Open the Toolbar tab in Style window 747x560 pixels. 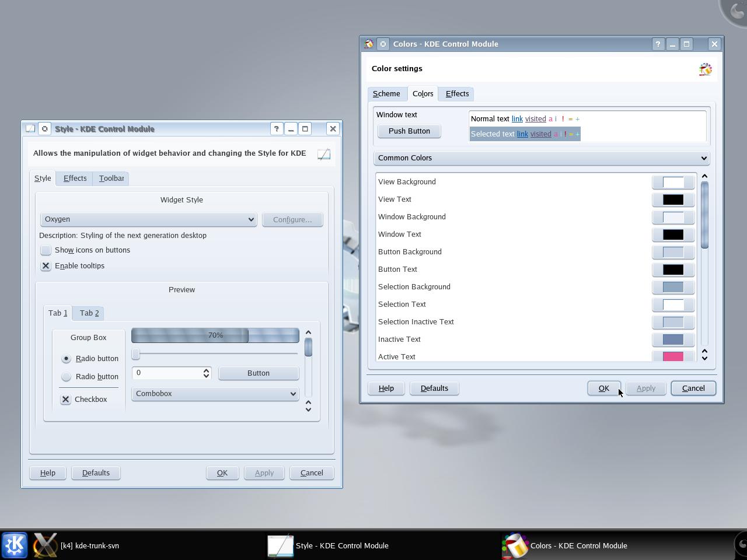coord(111,178)
